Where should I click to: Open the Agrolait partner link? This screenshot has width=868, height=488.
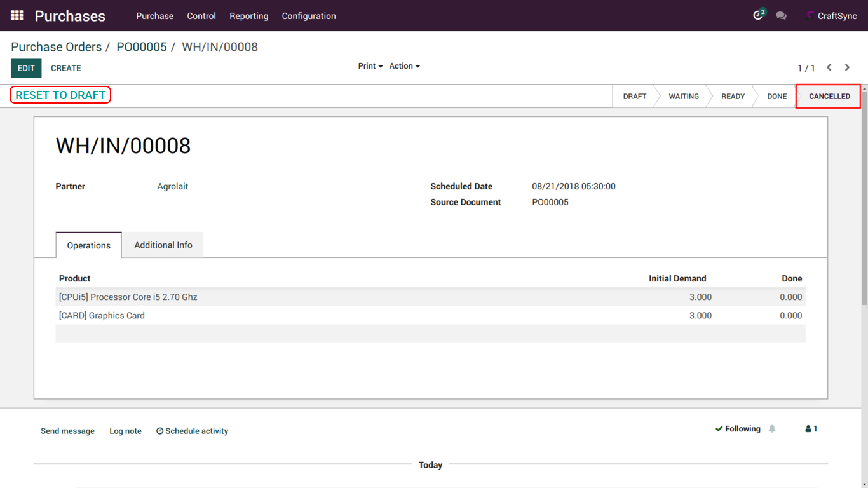(172, 186)
